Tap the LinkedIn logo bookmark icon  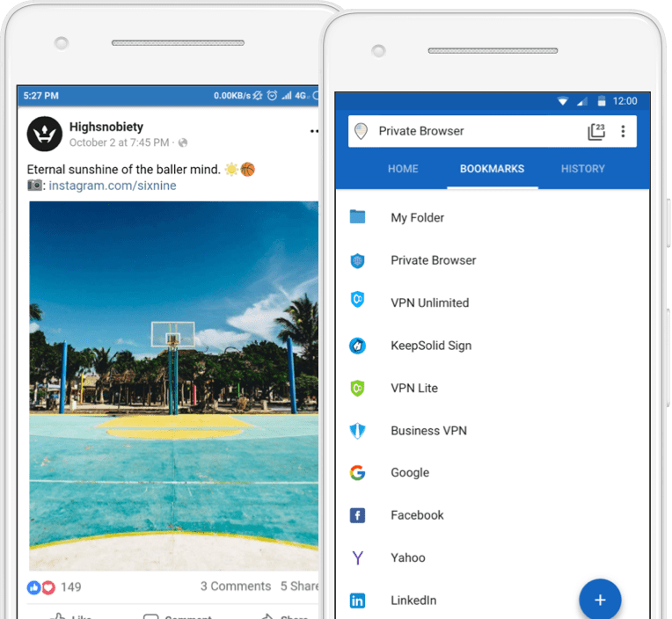(357, 601)
